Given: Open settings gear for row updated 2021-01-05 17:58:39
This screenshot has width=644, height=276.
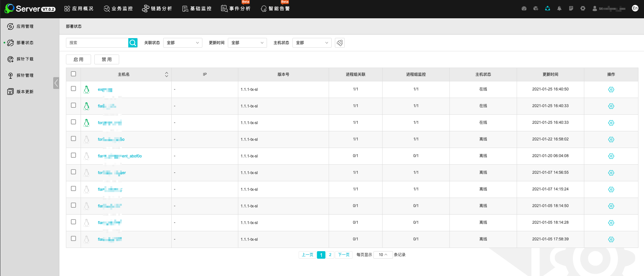Looking at the screenshot, I should [x=611, y=239].
